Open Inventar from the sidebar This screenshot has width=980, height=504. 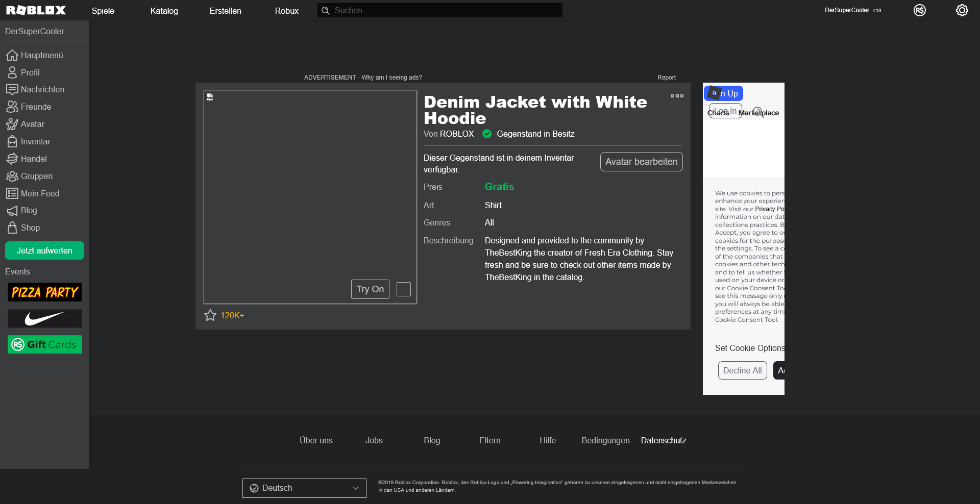click(35, 141)
